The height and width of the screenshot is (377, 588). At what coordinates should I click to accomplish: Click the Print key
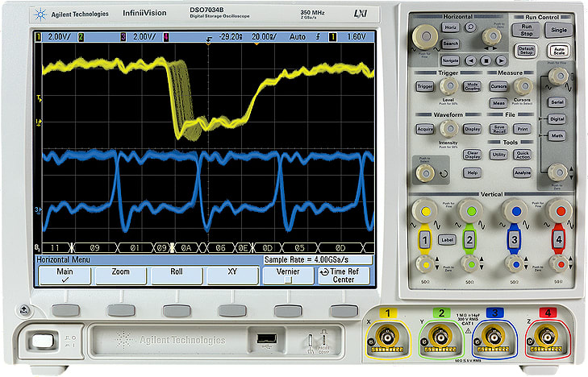[523, 129]
